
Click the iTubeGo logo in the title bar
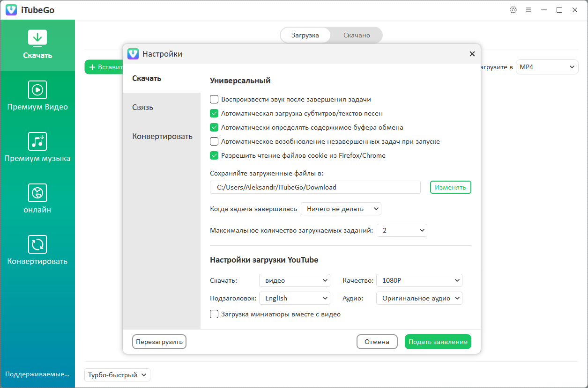click(x=11, y=10)
